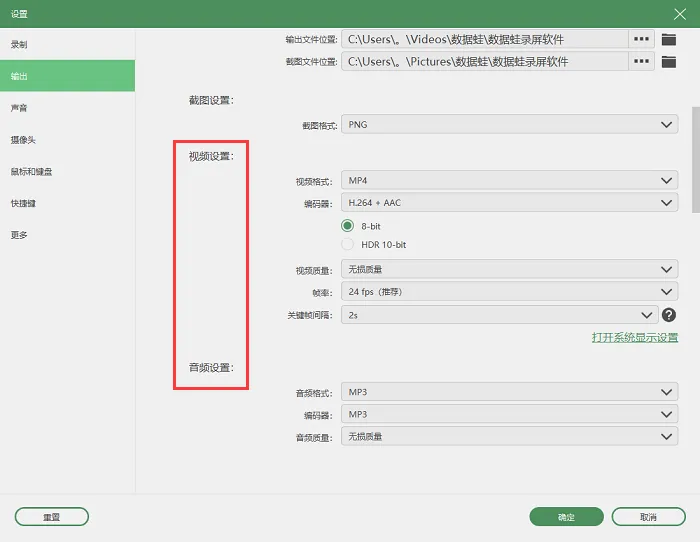This screenshot has width=700, height=542.
Task: Open 摄像头 settings tab
Action: click(67, 140)
